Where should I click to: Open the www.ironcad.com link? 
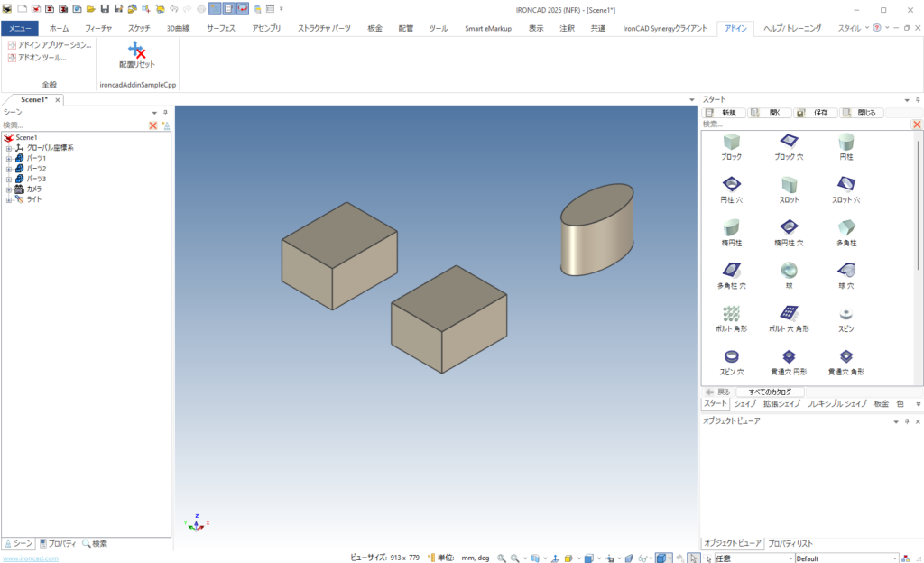[x=31, y=558]
